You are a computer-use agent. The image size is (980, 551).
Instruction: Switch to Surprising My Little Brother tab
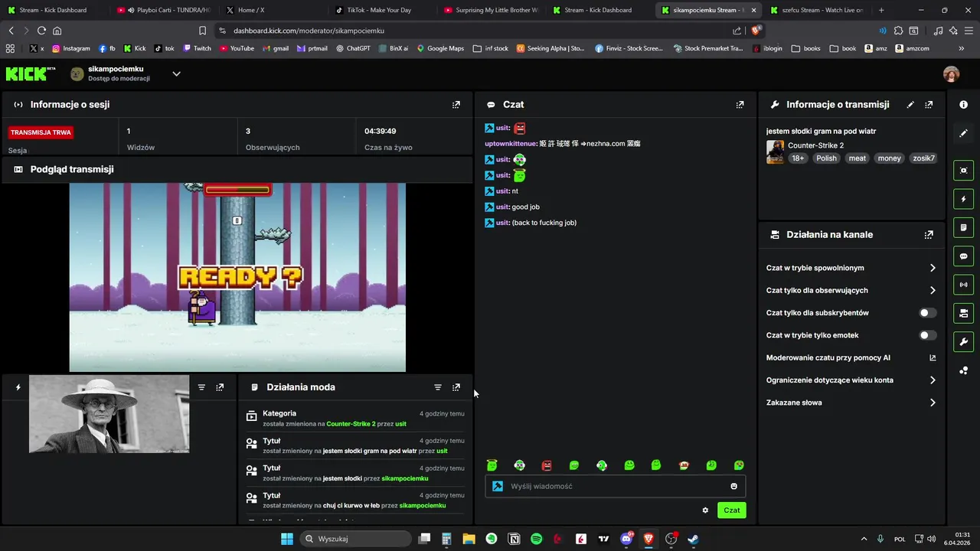coord(490,10)
